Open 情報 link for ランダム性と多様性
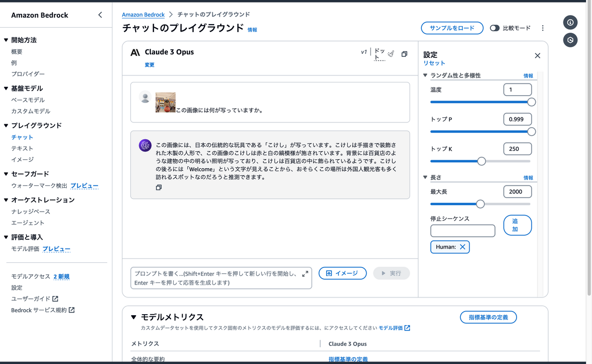 click(528, 76)
